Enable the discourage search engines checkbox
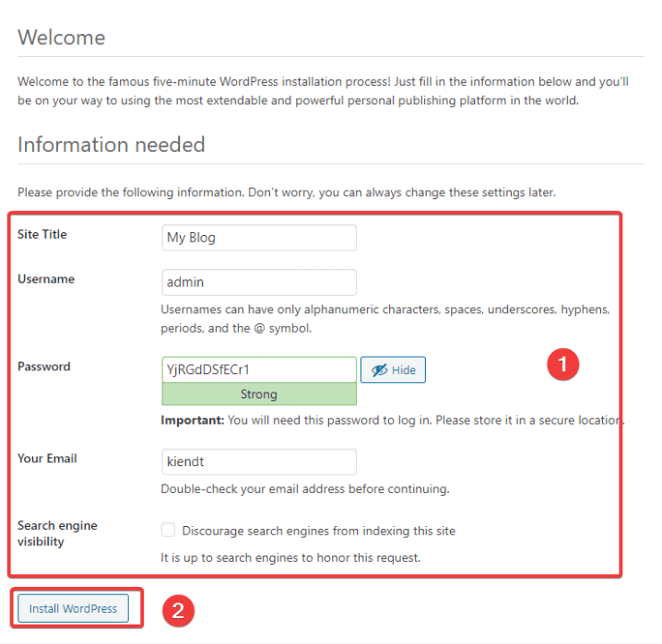 [168, 531]
